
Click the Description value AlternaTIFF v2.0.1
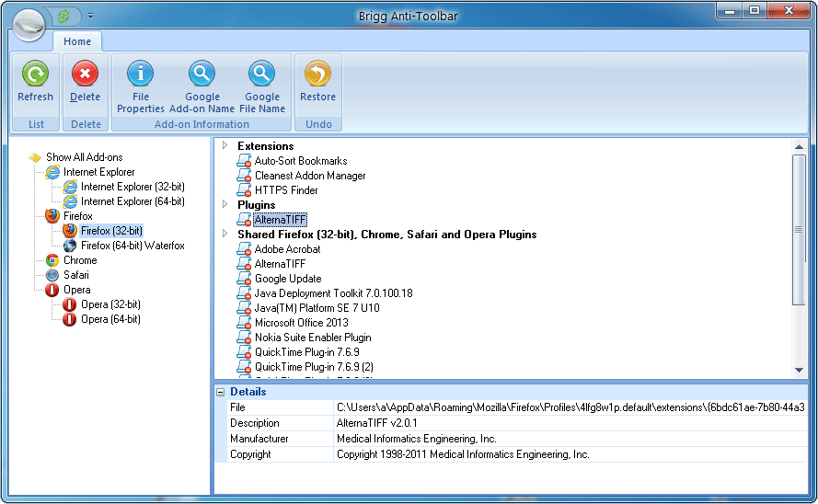(x=570, y=423)
